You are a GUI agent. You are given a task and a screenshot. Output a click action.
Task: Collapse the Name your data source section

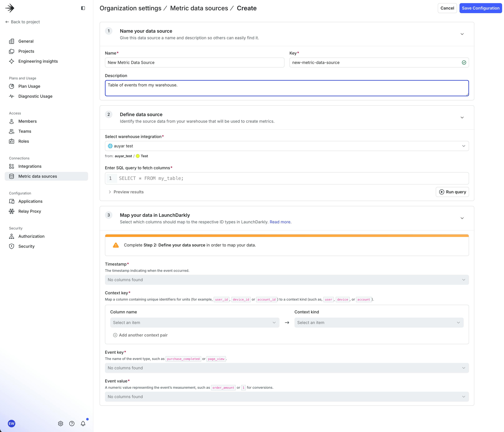click(x=462, y=34)
